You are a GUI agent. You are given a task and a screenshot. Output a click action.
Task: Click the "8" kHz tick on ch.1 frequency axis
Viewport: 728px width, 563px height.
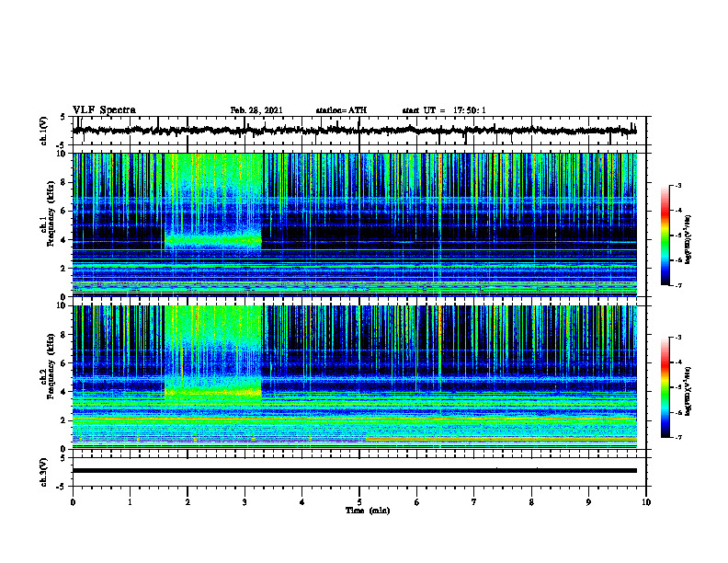point(65,182)
